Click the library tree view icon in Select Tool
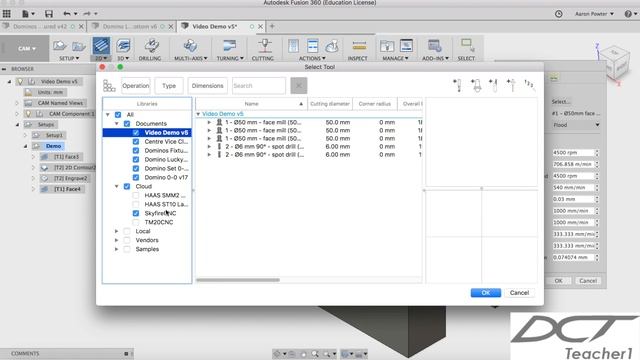The width and height of the screenshot is (640, 360). point(109,86)
